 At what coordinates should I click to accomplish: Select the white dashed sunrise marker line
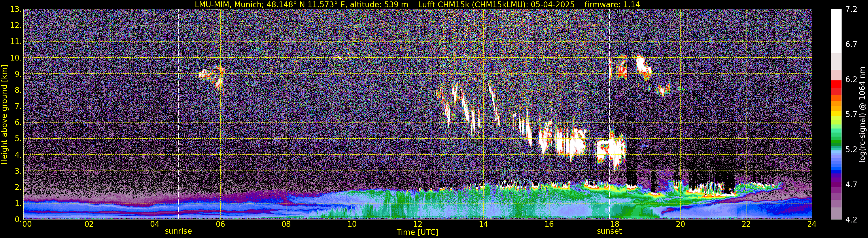click(x=178, y=114)
